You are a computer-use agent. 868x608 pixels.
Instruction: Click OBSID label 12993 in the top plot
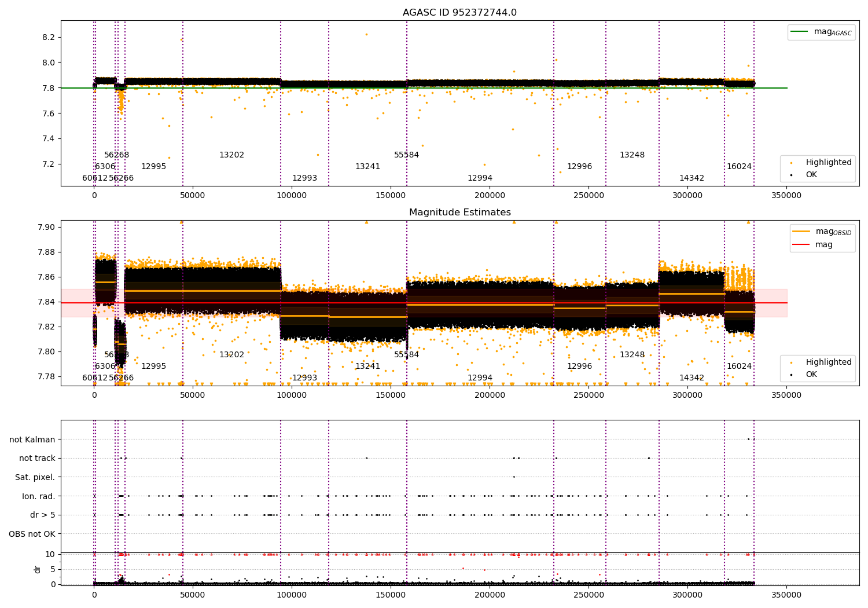[x=305, y=178]
